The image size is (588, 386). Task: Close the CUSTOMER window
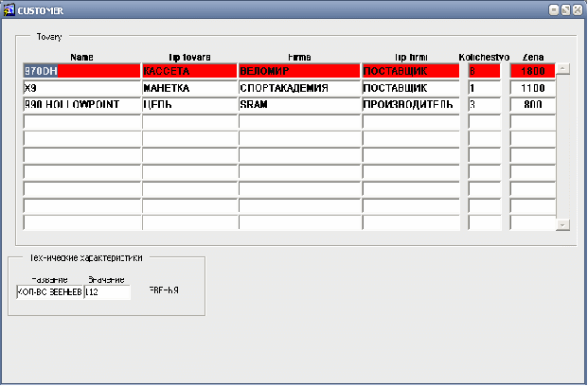pos(578,10)
